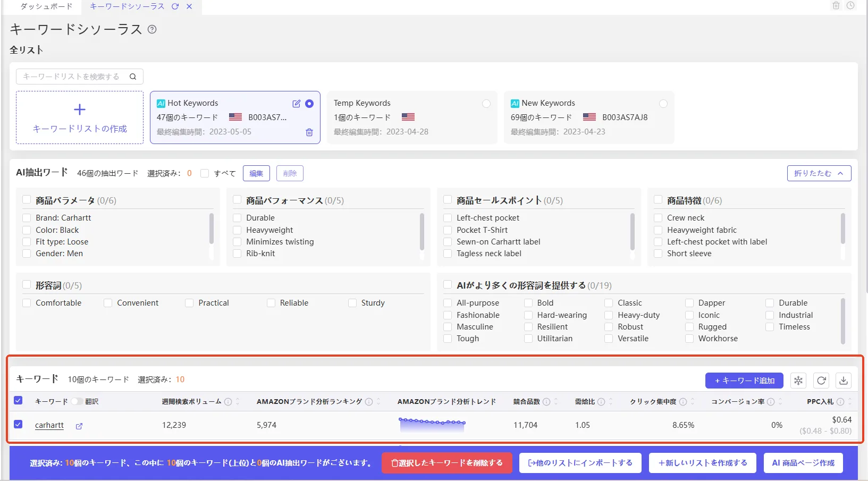Click the US flag on the Temp Keywords card
868x481 pixels.
tap(408, 117)
